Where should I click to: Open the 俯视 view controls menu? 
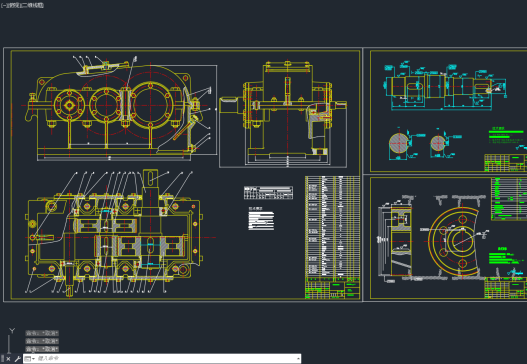click(x=14, y=5)
